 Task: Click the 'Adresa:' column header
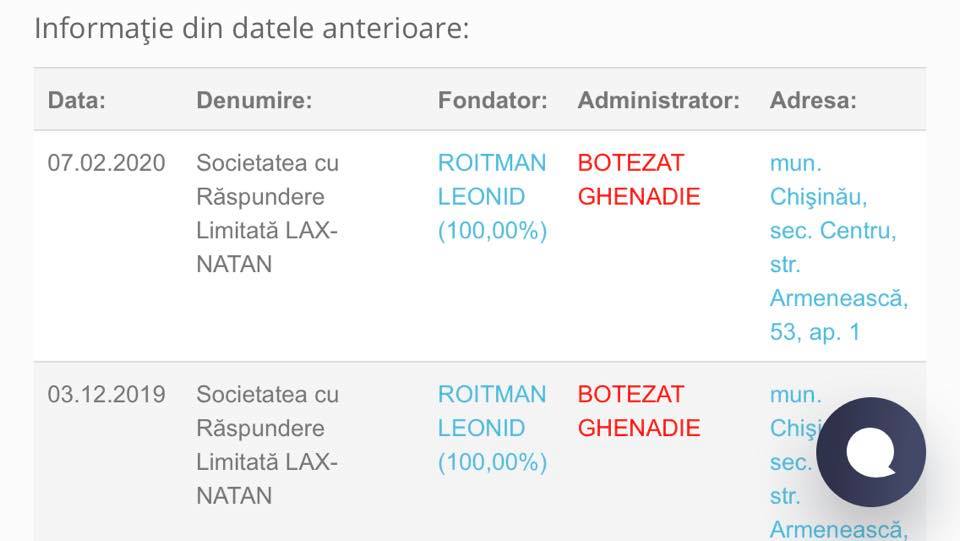(x=812, y=100)
